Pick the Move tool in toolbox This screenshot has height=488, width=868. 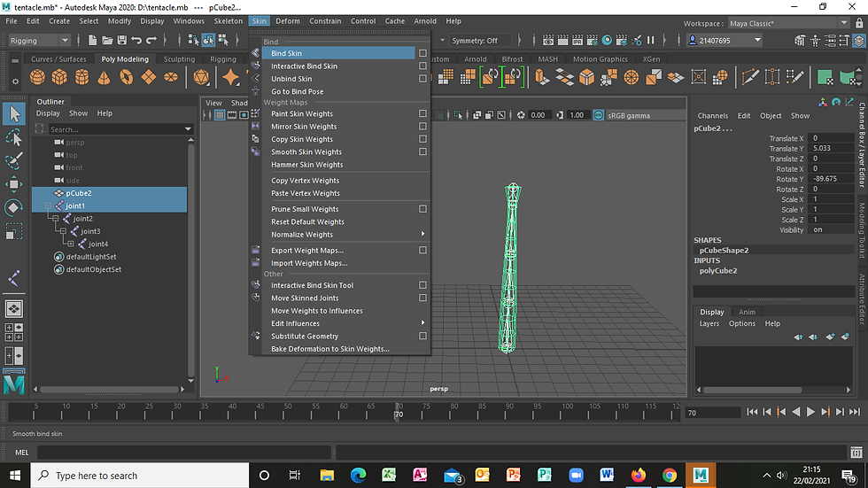point(14,184)
